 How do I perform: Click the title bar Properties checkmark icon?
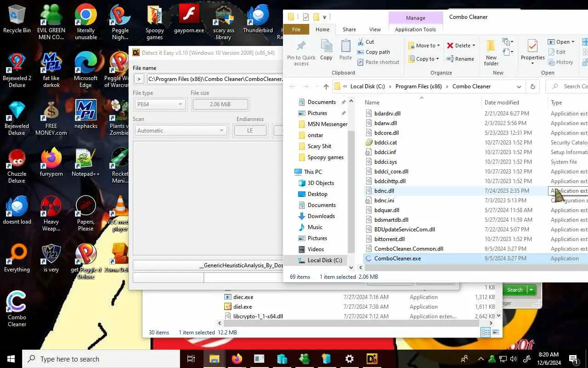306,17
